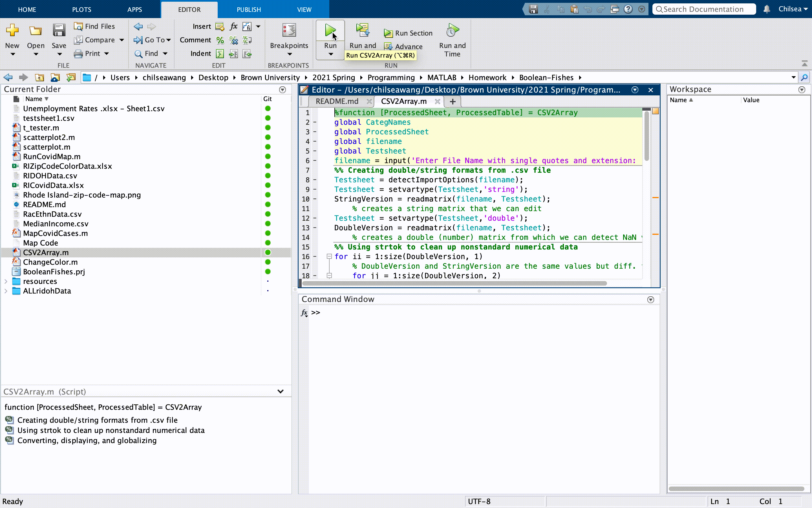Expand the resources folder

pos(6,281)
